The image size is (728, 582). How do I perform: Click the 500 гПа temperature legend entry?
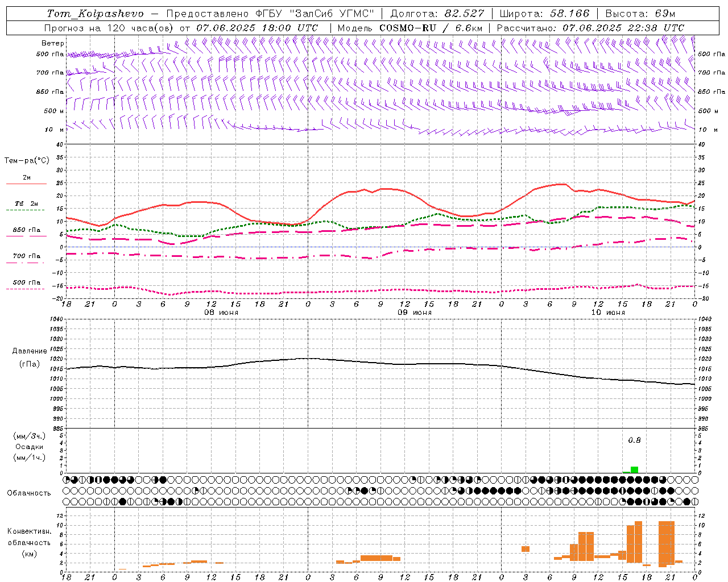click(x=27, y=282)
